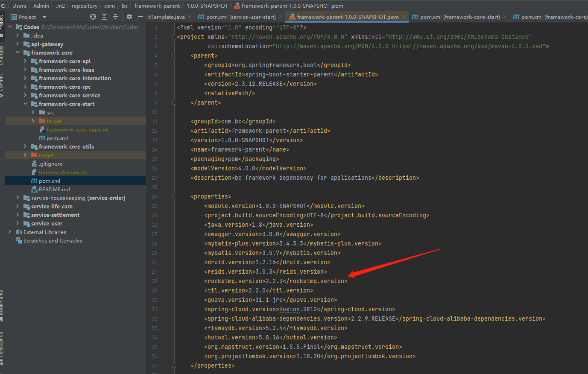Fold the properties block at line 19
This screenshot has height=374, width=588.
[x=174, y=197]
